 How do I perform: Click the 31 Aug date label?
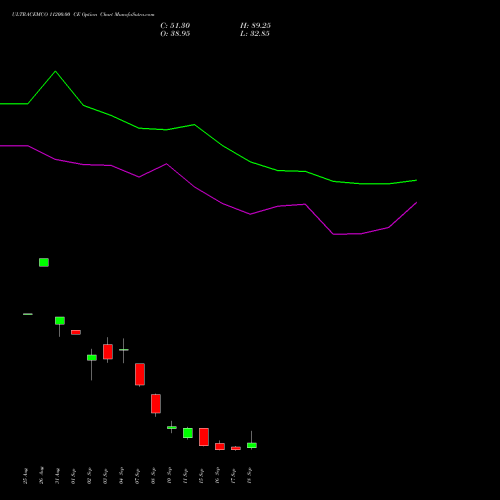[x=58, y=476]
